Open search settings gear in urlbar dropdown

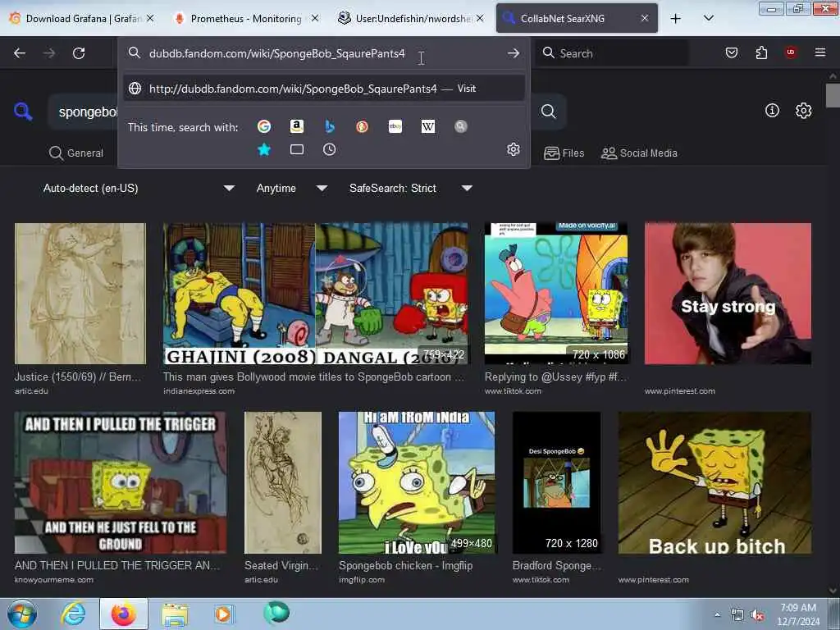514,149
